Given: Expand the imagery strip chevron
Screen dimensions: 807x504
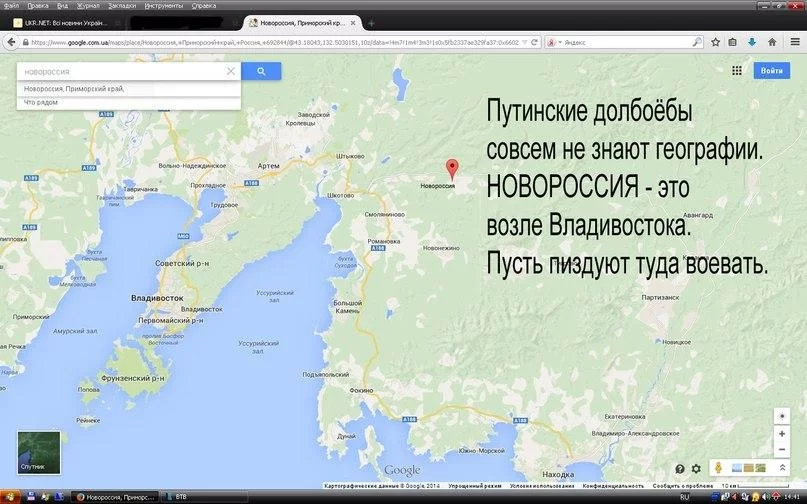Looking at the screenshot, I should click(782, 467).
